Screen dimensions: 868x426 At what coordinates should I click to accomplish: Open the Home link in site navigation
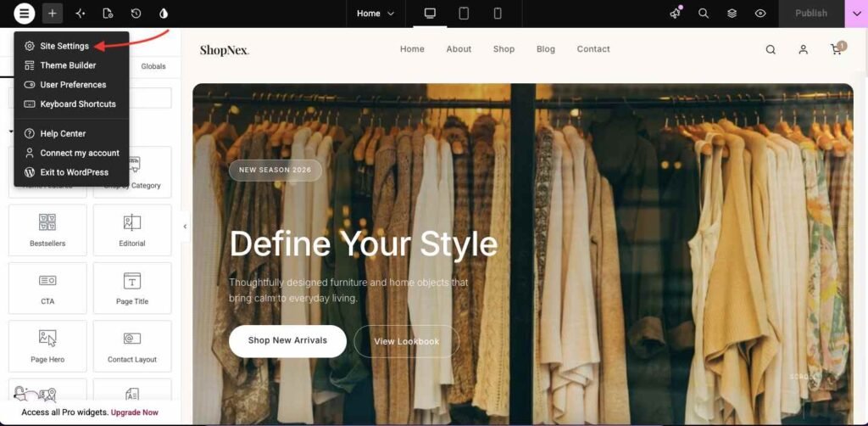[x=413, y=49]
